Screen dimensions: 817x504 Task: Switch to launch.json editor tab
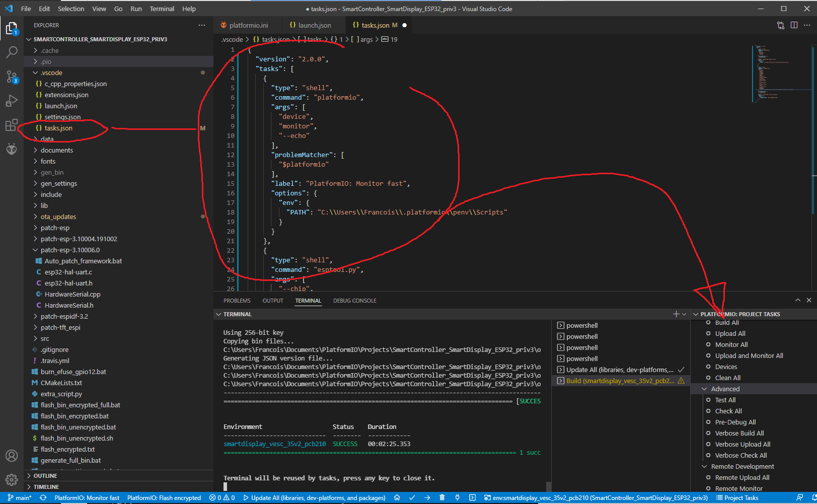[x=314, y=25]
